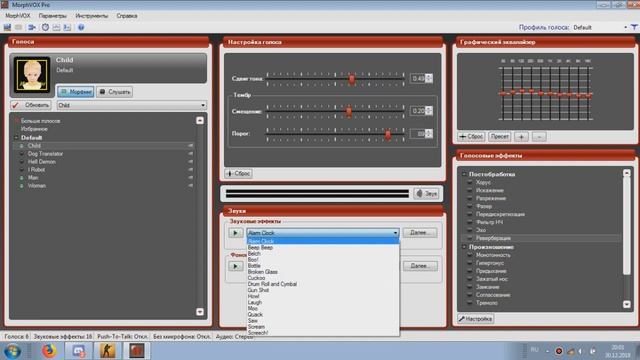Click the blue help icon in the toolbar

[81, 27]
